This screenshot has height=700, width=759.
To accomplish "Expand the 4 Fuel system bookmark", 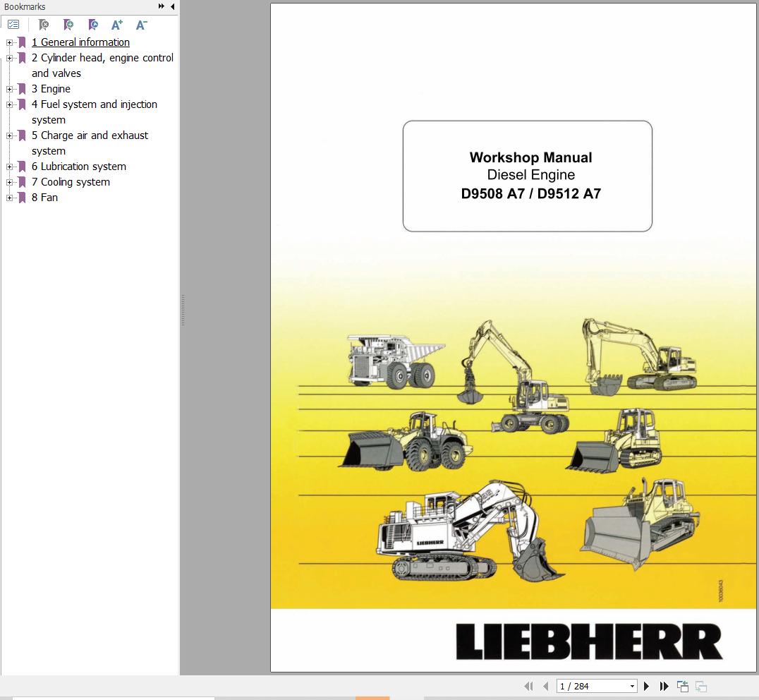I will [x=9, y=104].
